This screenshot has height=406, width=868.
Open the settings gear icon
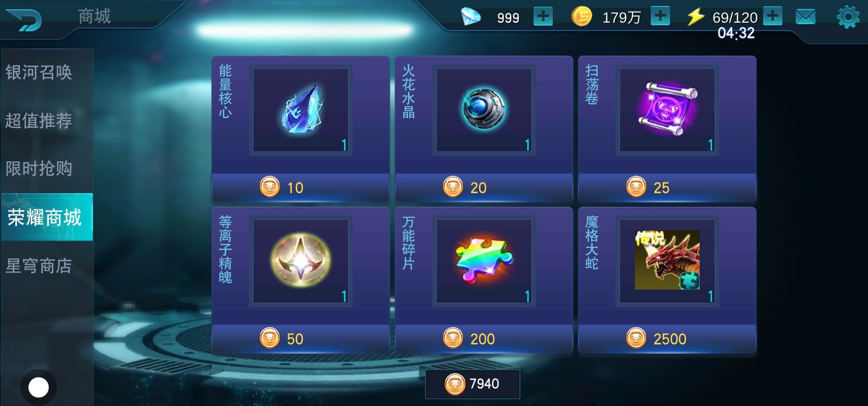tap(848, 17)
